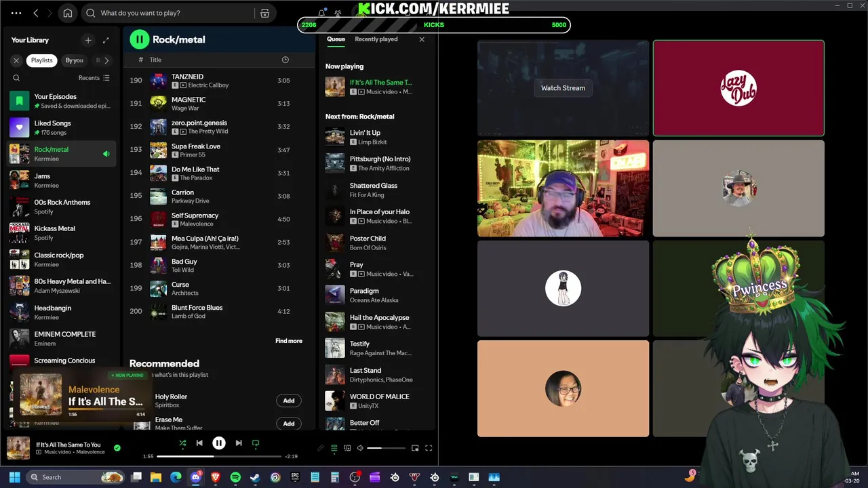The image size is (868, 488).
Task: Open the Your Episodes library item
Action: 62,101
